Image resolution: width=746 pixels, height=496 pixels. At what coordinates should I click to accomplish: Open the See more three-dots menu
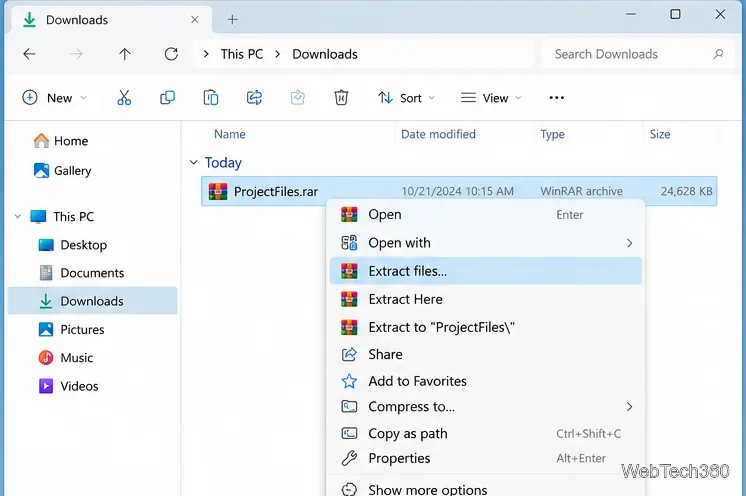pos(556,98)
